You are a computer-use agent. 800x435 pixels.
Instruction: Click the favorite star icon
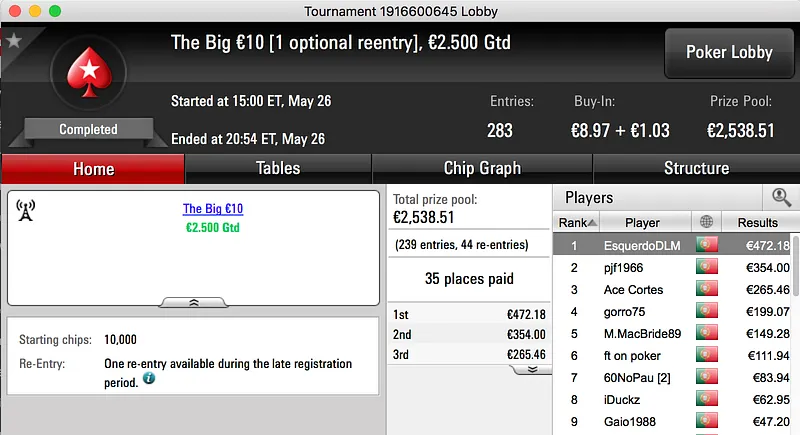14,41
